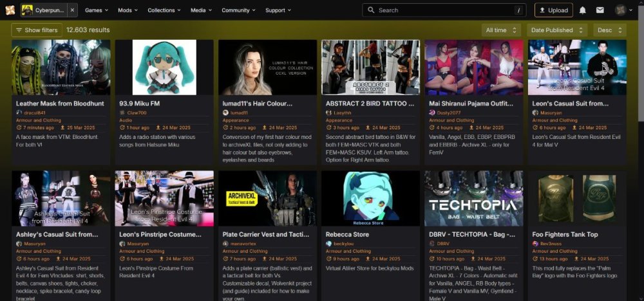Close the Cyberpunk game tab

(x=72, y=10)
